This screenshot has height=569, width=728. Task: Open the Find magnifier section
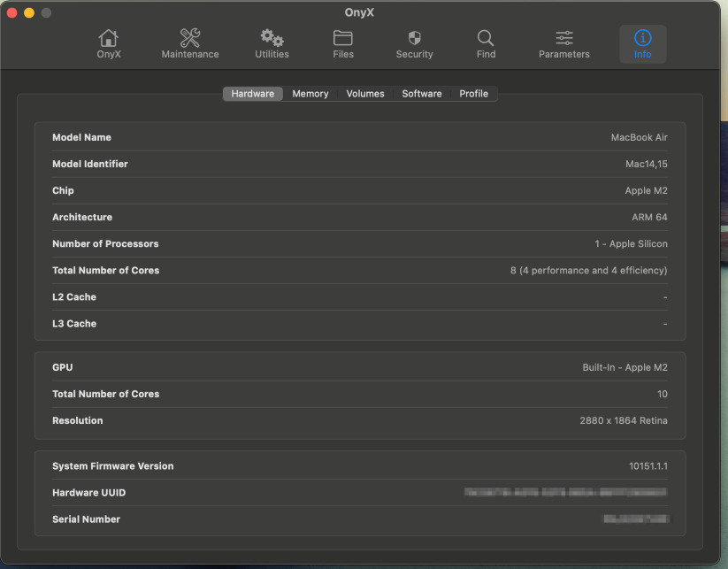pyautogui.click(x=486, y=44)
